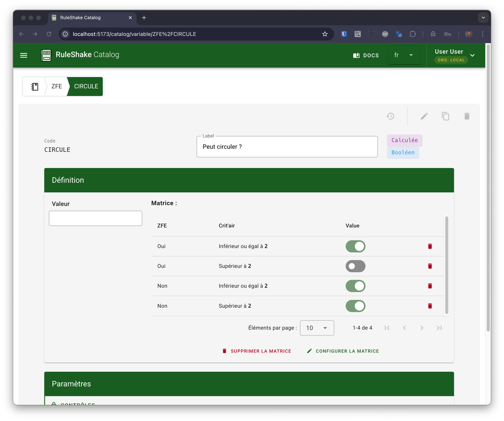Click CONFIGURER LA MATRICE button
Viewport: 504px width, 421px height.
pos(343,351)
